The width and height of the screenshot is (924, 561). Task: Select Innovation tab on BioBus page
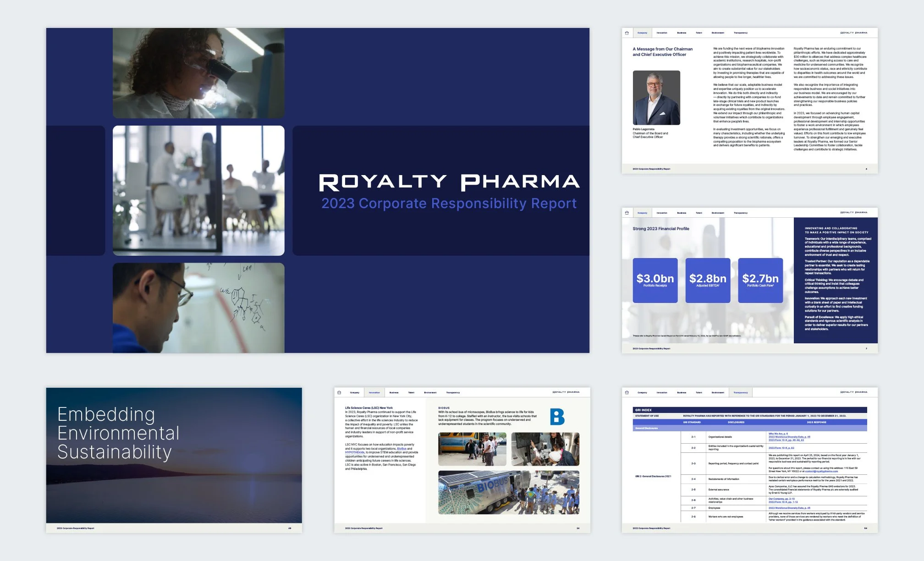[374, 392]
